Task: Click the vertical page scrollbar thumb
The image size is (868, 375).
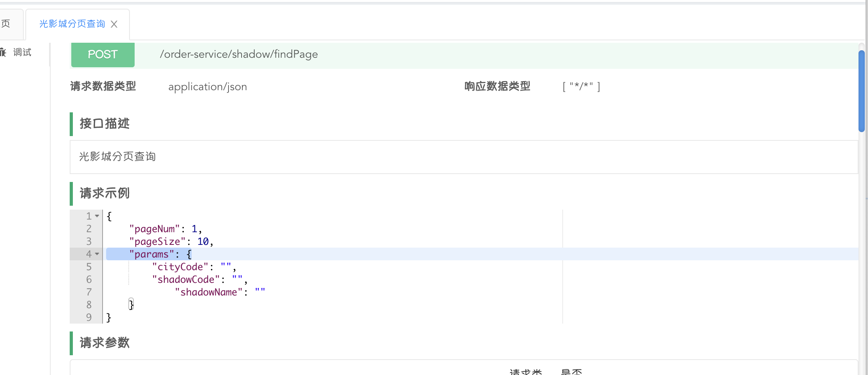Action: click(861, 91)
